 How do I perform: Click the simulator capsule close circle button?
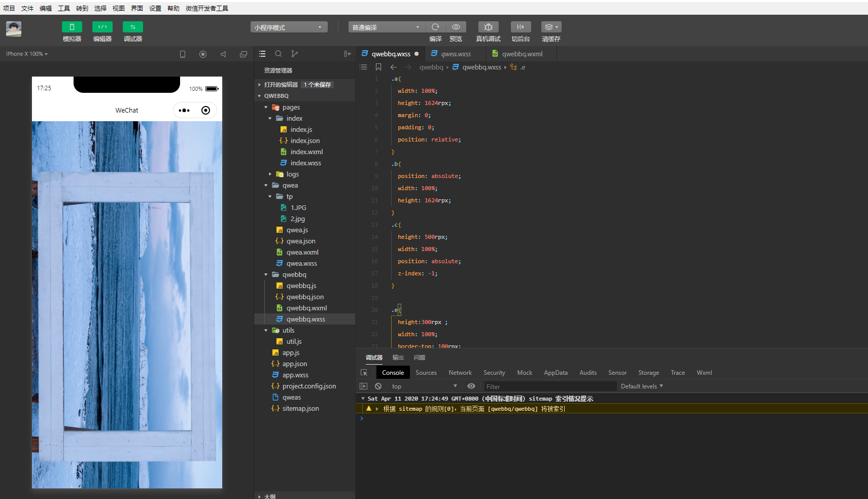coord(205,110)
